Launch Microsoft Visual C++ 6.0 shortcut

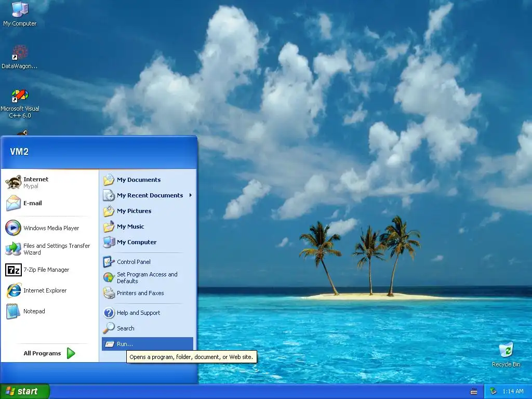click(x=20, y=103)
